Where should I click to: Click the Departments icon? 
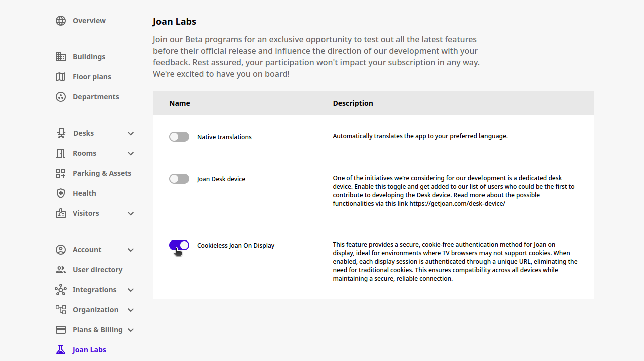coord(61,97)
